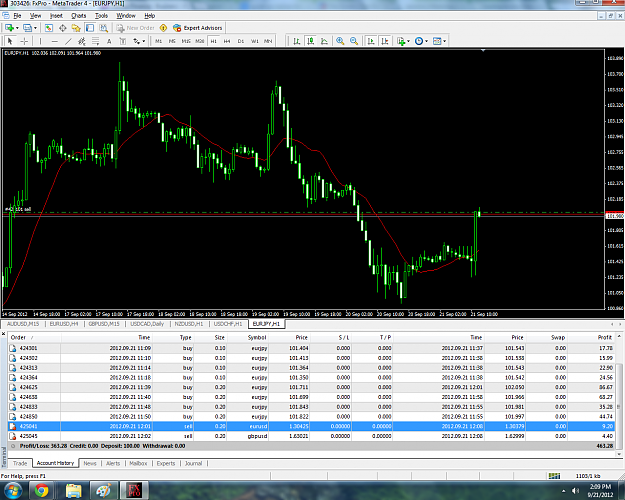Open Windows Explorer from taskbar
Viewport: 625px width, 500px height.
[x=73, y=490]
